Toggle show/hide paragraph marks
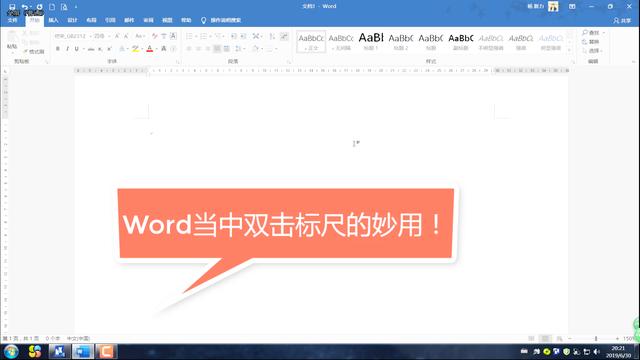 (x=284, y=36)
